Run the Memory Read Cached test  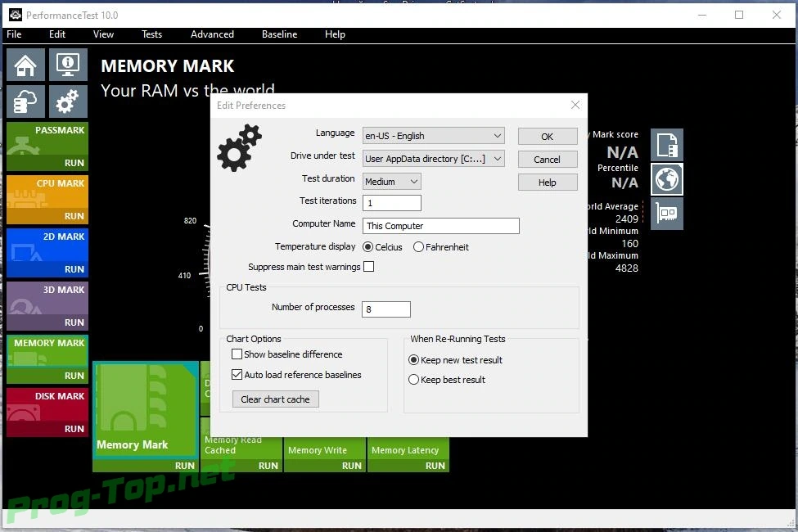[268, 466]
